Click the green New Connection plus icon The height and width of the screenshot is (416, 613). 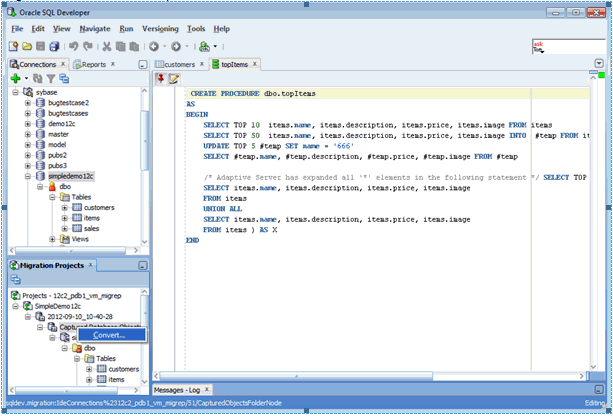pos(15,78)
